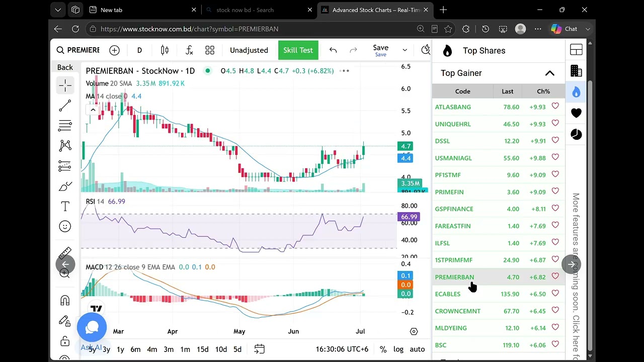This screenshot has width=644, height=362.
Task: Open more options for PREMIERBAN legend
Action: (345, 71)
